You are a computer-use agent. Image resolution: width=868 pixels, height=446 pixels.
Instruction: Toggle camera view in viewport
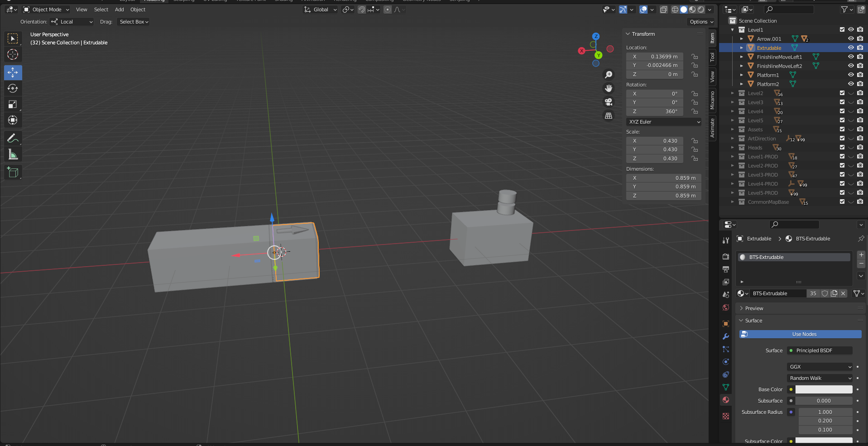pos(609,102)
